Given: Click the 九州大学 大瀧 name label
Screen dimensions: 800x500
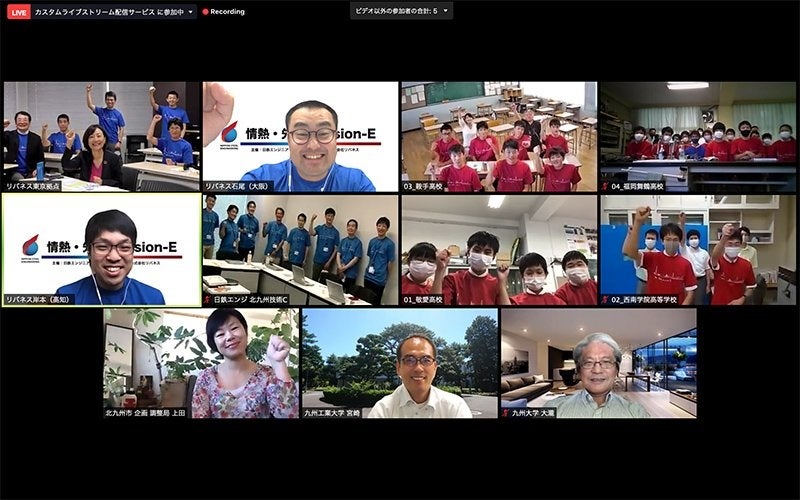Looking at the screenshot, I should (x=533, y=413).
